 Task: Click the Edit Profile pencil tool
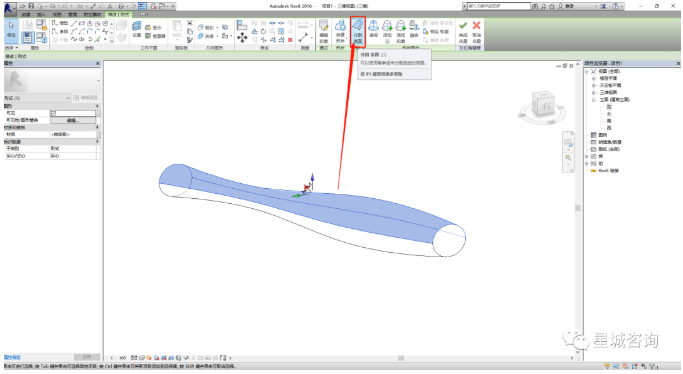[324, 31]
